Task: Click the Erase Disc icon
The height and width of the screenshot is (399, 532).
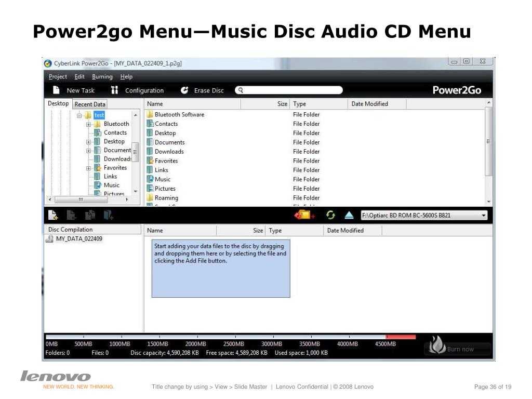Action: tap(184, 90)
